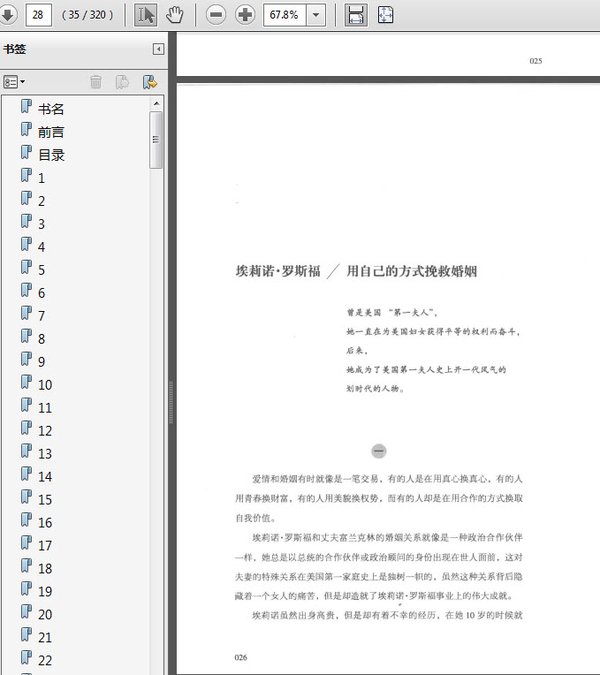Go to bookmark 2
The width and height of the screenshot is (600, 675).
(x=41, y=201)
